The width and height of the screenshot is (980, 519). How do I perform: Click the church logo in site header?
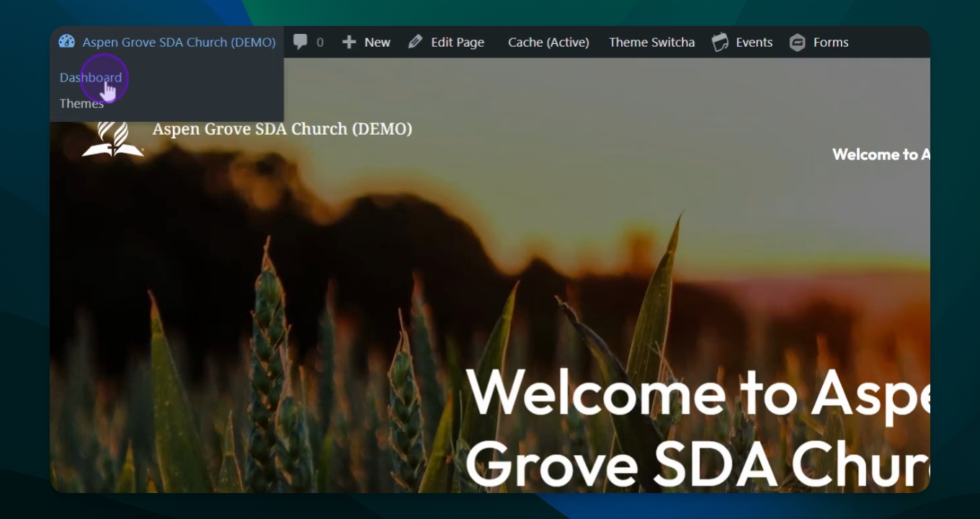tap(112, 138)
